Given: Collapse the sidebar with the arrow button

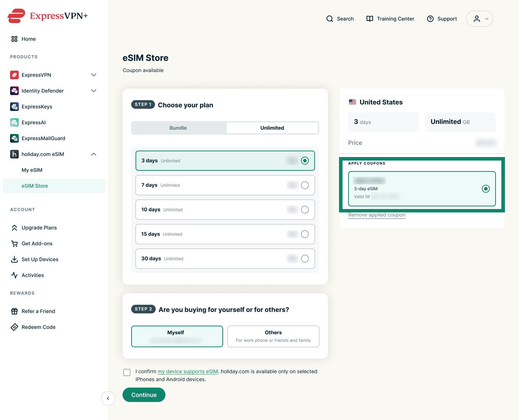Looking at the screenshot, I should pyautogui.click(x=108, y=398).
